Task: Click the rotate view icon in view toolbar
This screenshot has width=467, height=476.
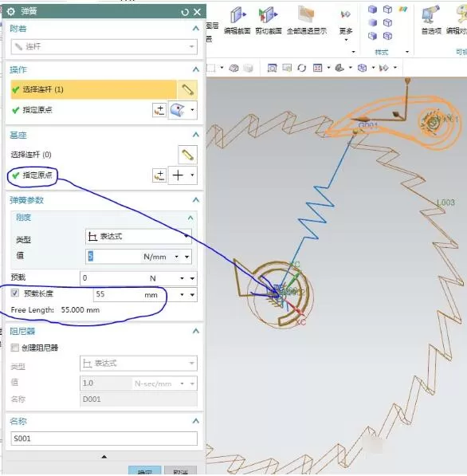Action: 301,68
